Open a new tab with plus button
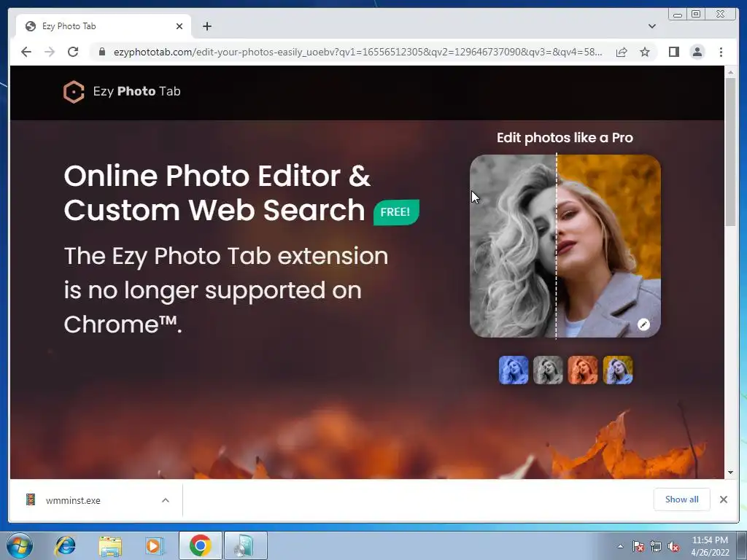 [206, 26]
